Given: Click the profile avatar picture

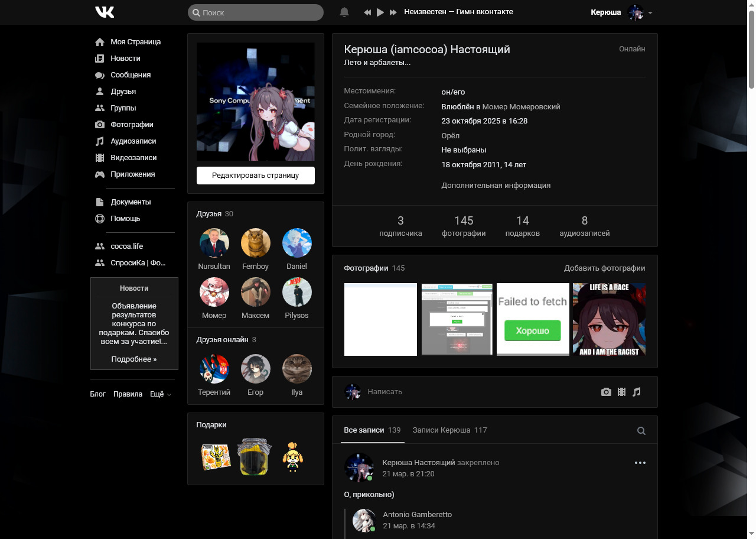Looking at the screenshot, I should pyautogui.click(x=256, y=102).
